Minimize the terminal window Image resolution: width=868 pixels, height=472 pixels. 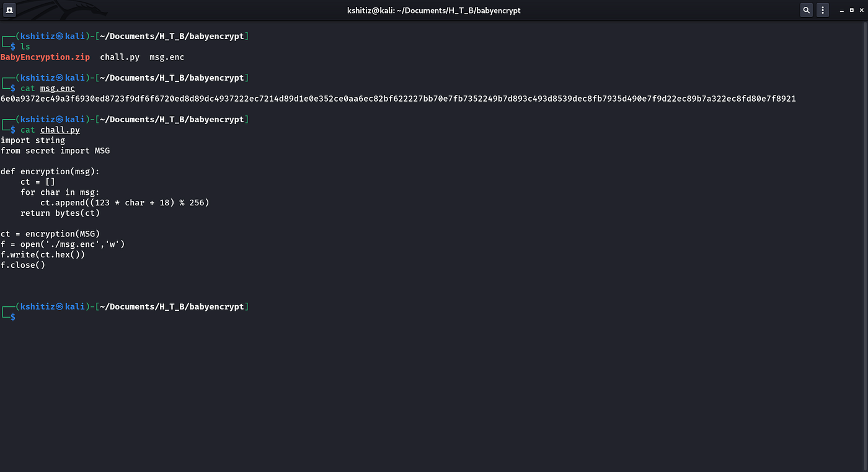tap(841, 11)
